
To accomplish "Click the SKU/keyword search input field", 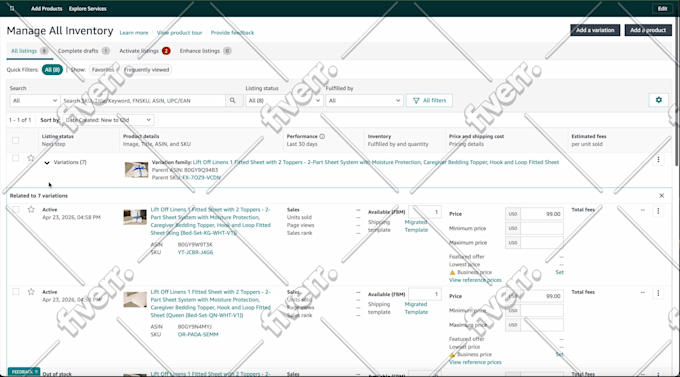I will pyautogui.click(x=143, y=101).
